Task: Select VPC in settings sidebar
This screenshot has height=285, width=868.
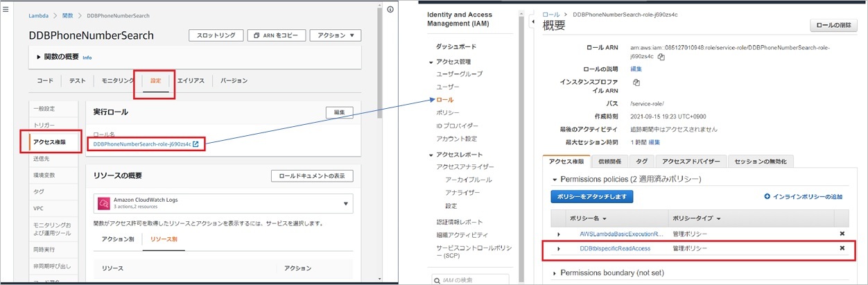Action: [x=39, y=208]
